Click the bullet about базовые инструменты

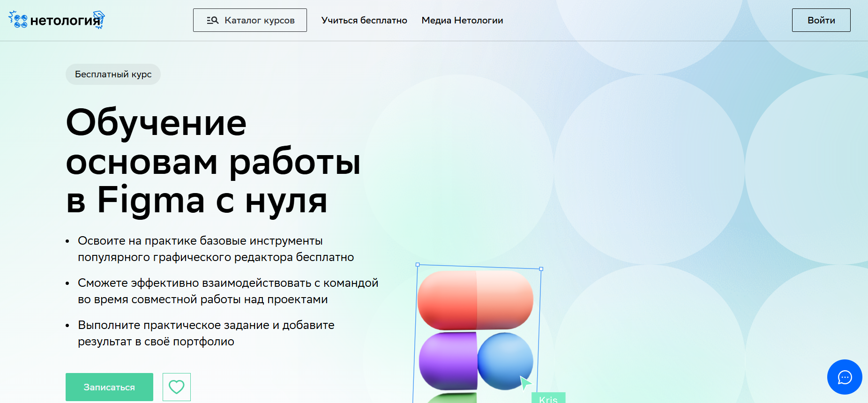[216, 249]
